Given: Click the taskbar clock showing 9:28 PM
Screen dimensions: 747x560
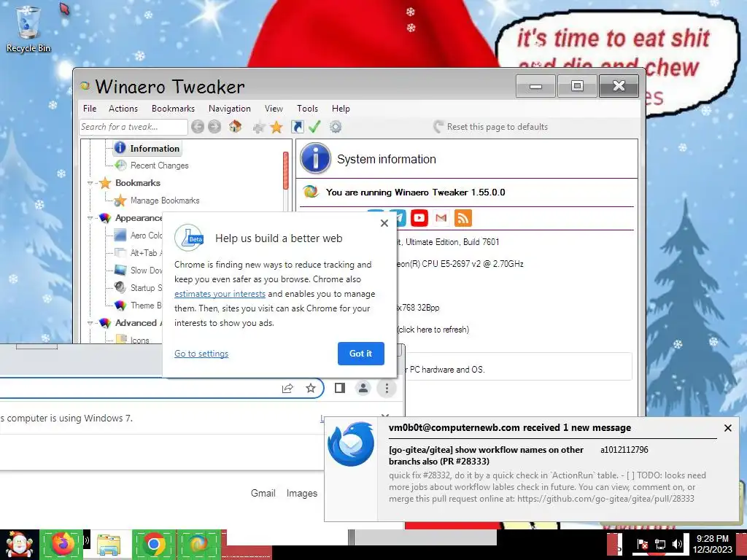Looking at the screenshot, I should 712,544.
